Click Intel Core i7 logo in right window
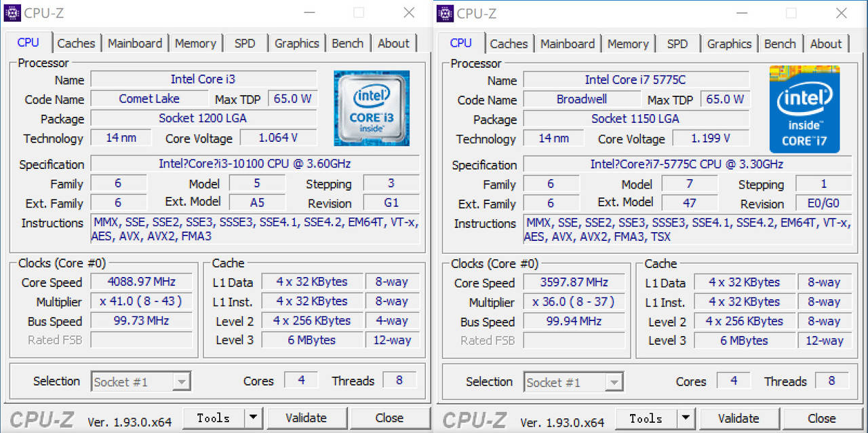The width and height of the screenshot is (868, 433). [x=804, y=109]
